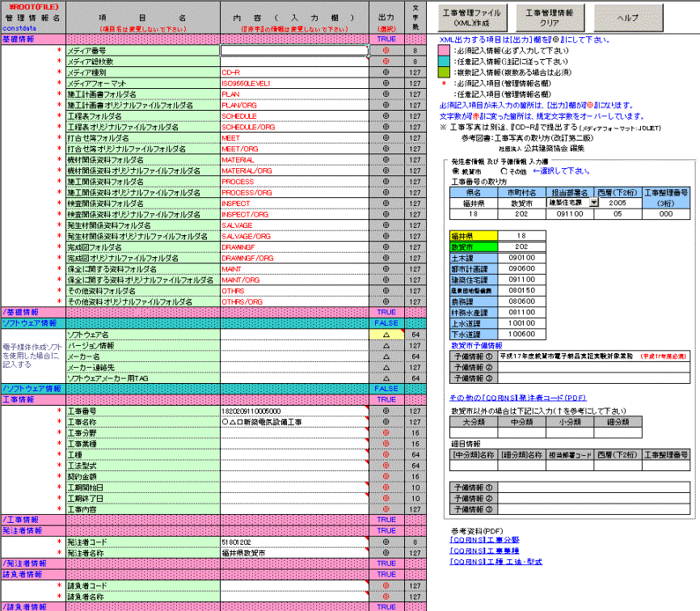The height and width of the screenshot is (611, 700).
Task: Click the ISO9660LEVEL1 value cell
Action: tap(295, 83)
